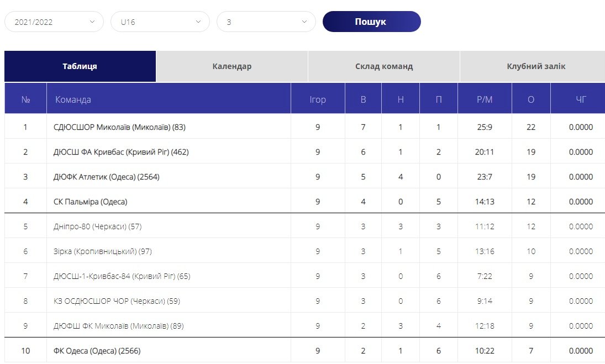Select ДЮСШ-1-Кривбас-84 team entry
The image size is (605, 364).
[x=122, y=276]
